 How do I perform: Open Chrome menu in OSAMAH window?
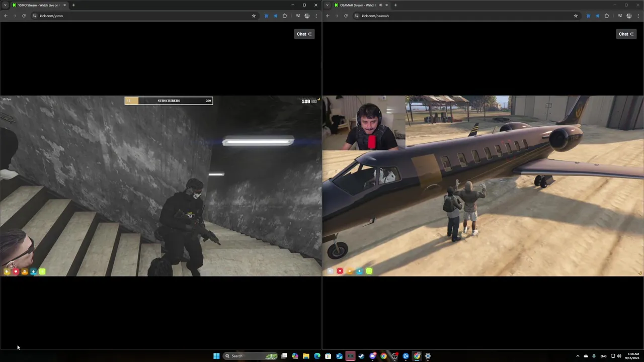[x=638, y=16]
